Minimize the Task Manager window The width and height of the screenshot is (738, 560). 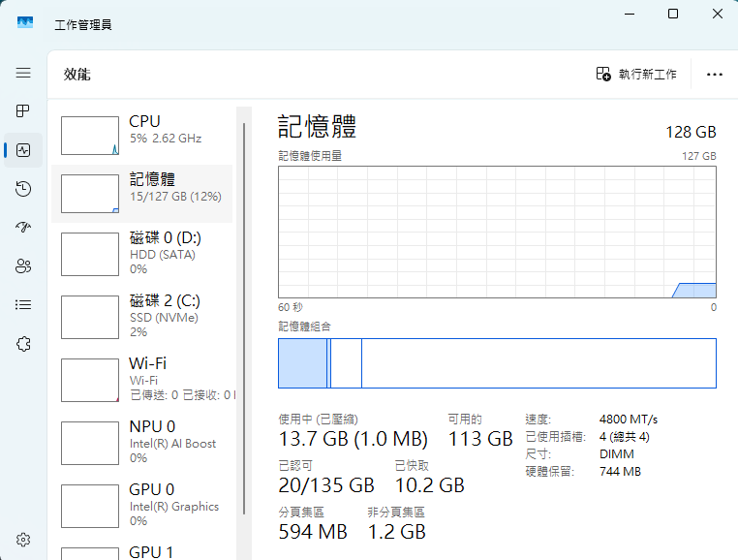click(x=630, y=14)
